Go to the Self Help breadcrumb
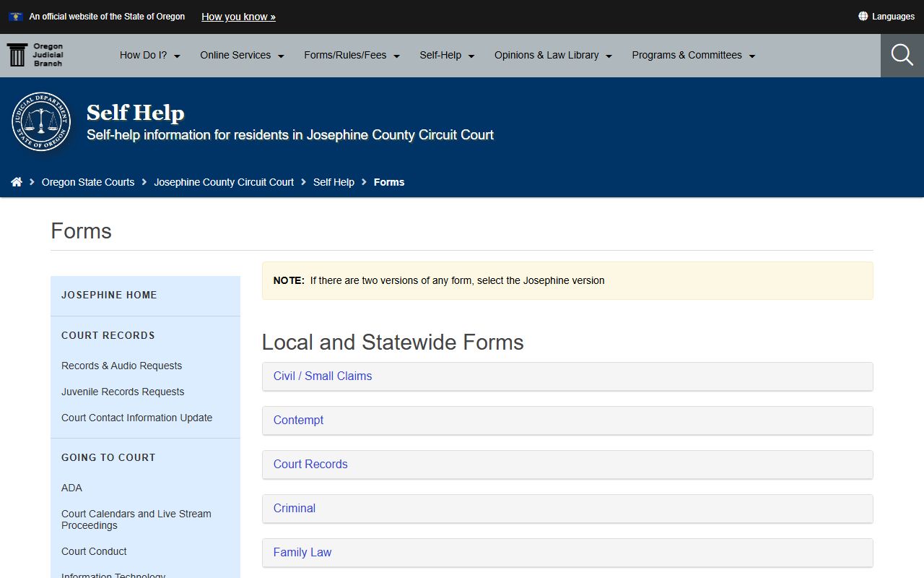The width and height of the screenshot is (924, 578). pyautogui.click(x=334, y=182)
